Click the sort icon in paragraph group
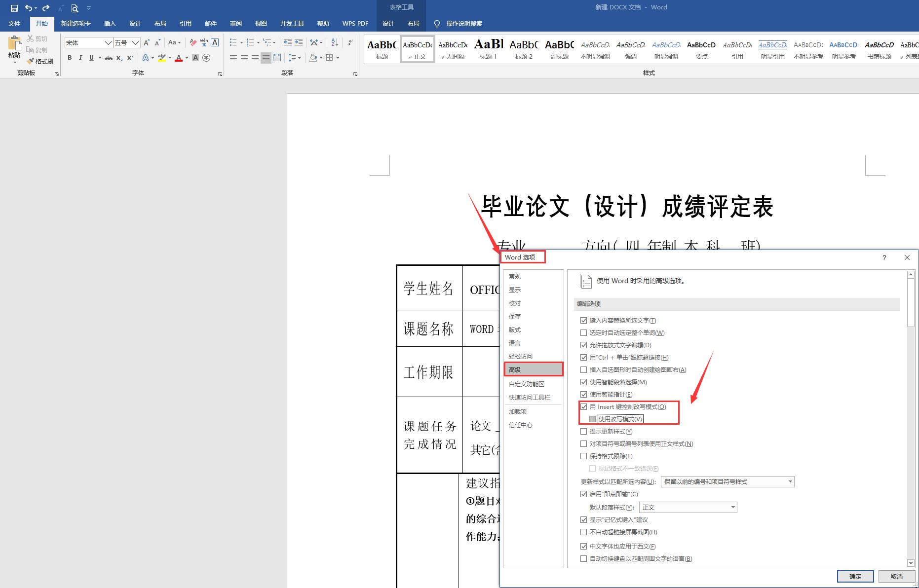The width and height of the screenshot is (919, 588). point(334,42)
